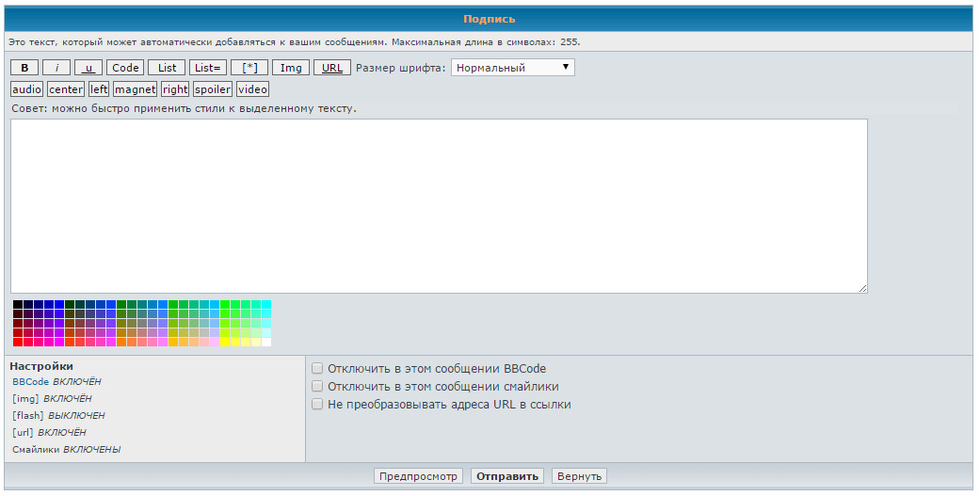
Task: Toggle bold formatting with B button
Action: click(24, 68)
